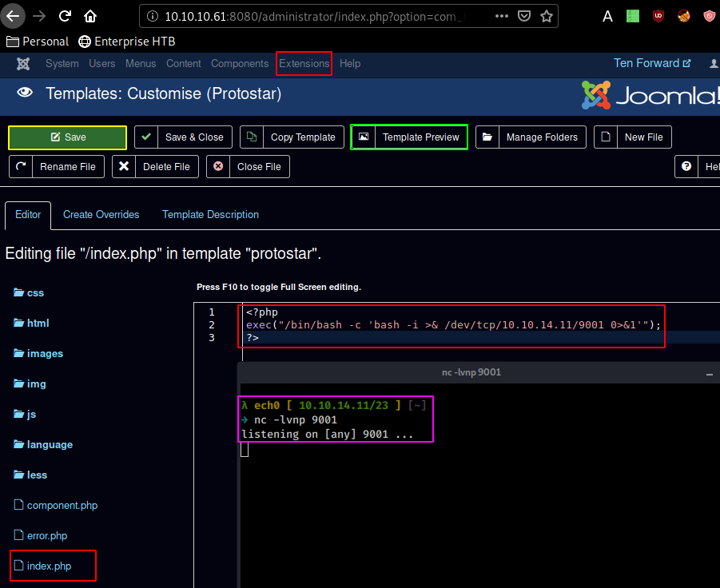The height and width of the screenshot is (588, 720).
Task: Open the browser home page
Action: (x=90, y=17)
